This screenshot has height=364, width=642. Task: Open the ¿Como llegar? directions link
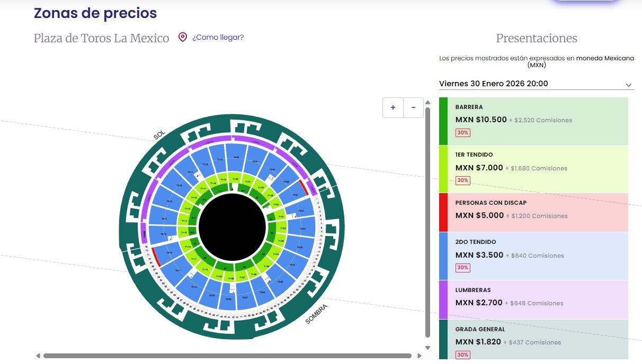pos(218,37)
